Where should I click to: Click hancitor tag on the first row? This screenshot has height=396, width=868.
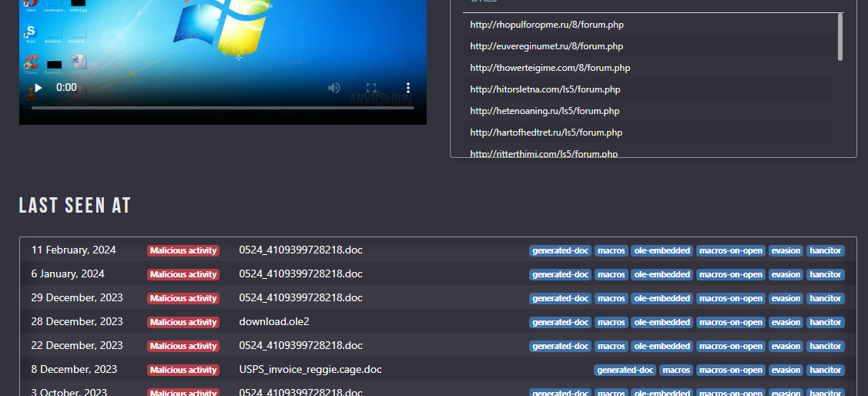coord(826,250)
